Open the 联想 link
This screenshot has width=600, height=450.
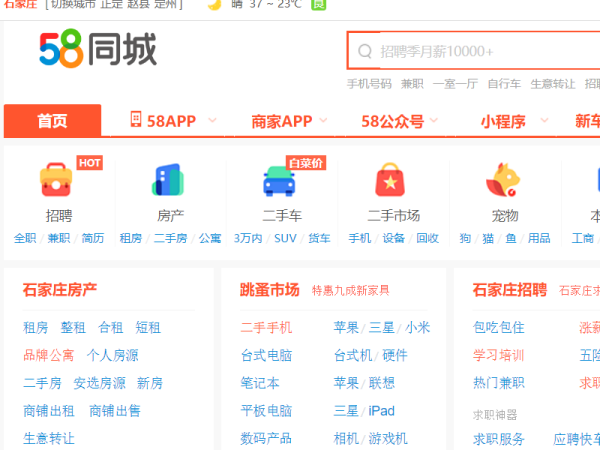pos(382,383)
